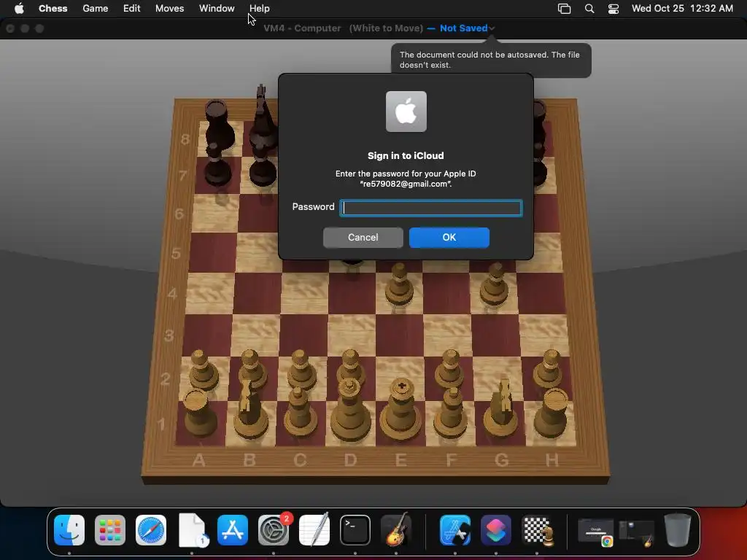Image resolution: width=747 pixels, height=560 pixels.
Task: Open the blank document icon in Dock
Action: pyautogui.click(x=193, y=530)
